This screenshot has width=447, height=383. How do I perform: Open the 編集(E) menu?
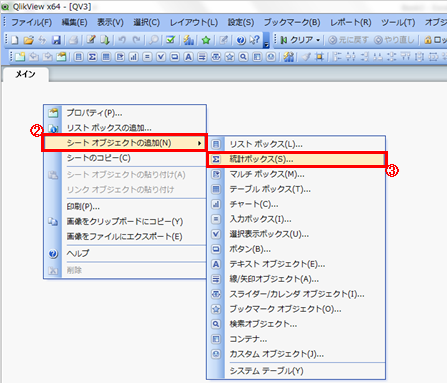[x=74, y=22]
